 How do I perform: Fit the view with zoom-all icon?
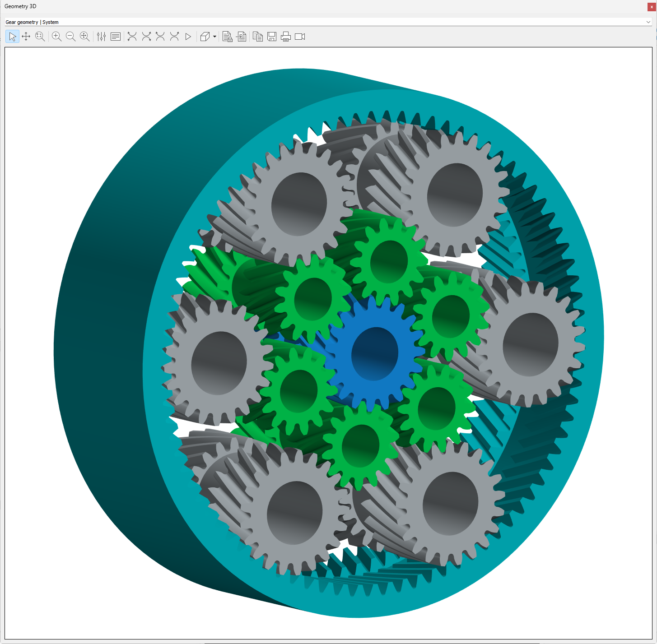click(84, 37)
